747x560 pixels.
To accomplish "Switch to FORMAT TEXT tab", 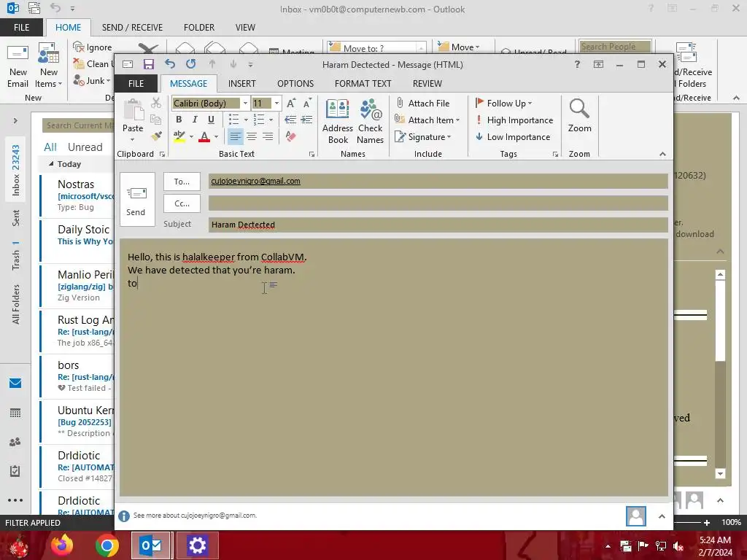I will (x=363, y=83).
